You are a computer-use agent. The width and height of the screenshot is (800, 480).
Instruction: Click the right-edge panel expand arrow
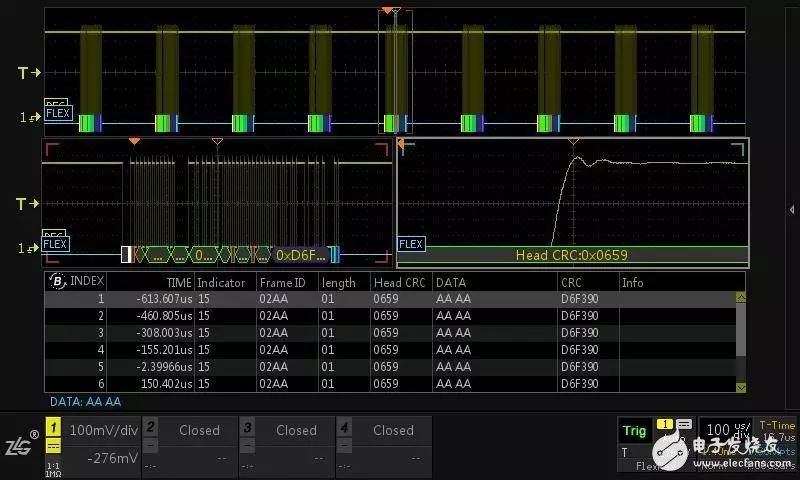(792, 209)
